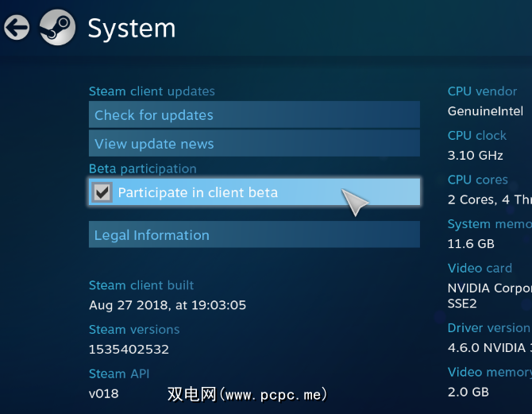Go back using the arrow icon
The height and width of the screenshot is (414, 532).
[x=17, y=29]
